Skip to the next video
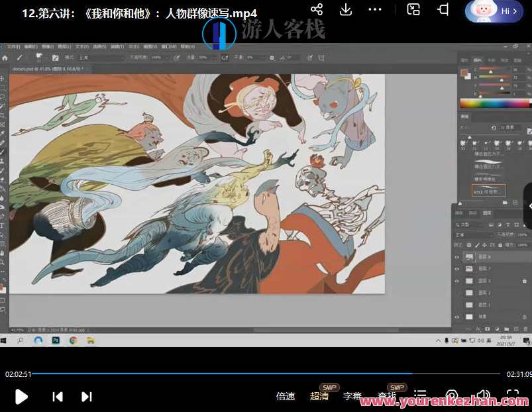Viewport: 532px width, 412px height. click(x=86, y=396)
